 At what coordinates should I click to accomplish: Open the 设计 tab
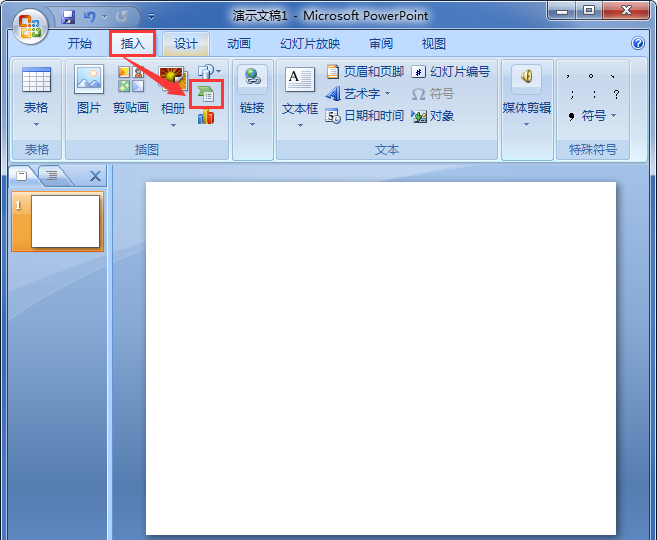(x=186, y=44)
